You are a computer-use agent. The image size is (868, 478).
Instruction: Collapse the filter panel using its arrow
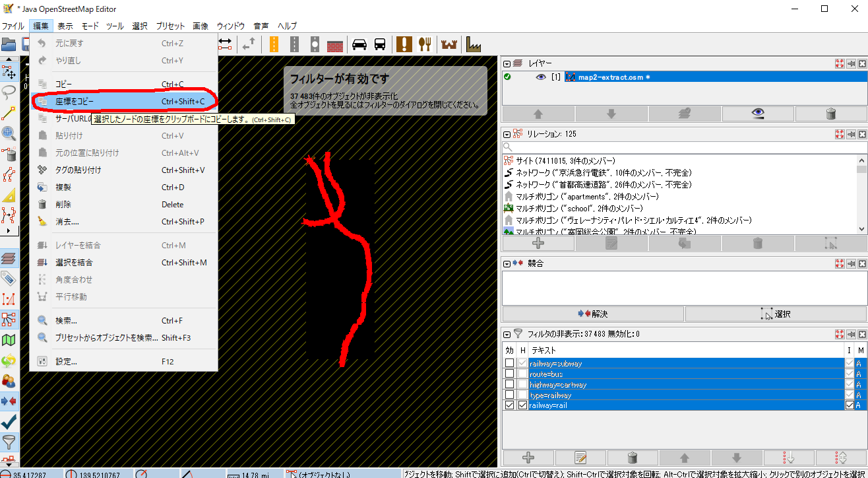click(507, 334)
